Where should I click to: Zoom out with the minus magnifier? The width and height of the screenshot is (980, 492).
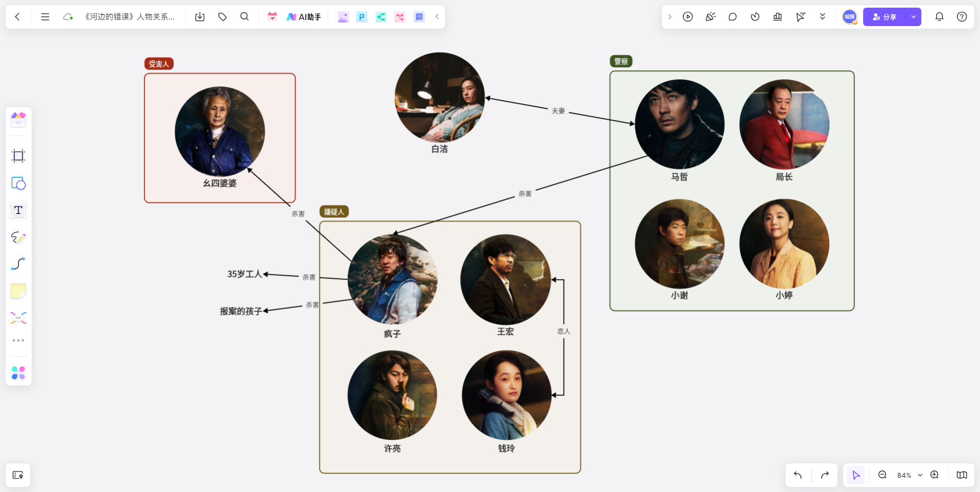[x=882, y=475]
